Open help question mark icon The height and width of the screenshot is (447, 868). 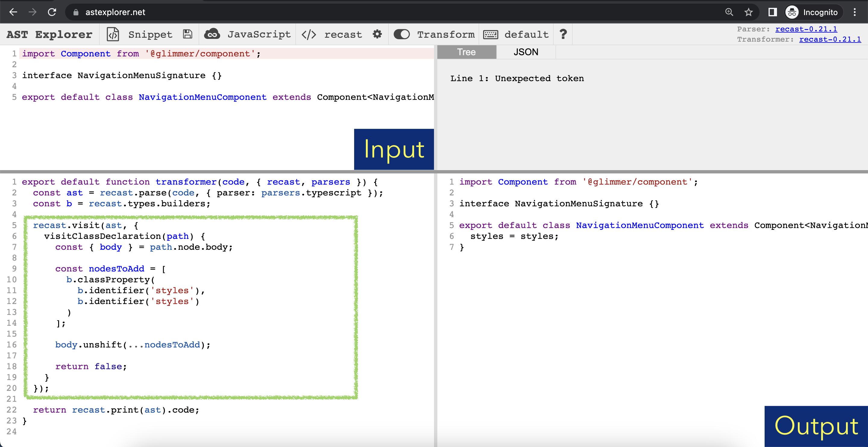563,34
